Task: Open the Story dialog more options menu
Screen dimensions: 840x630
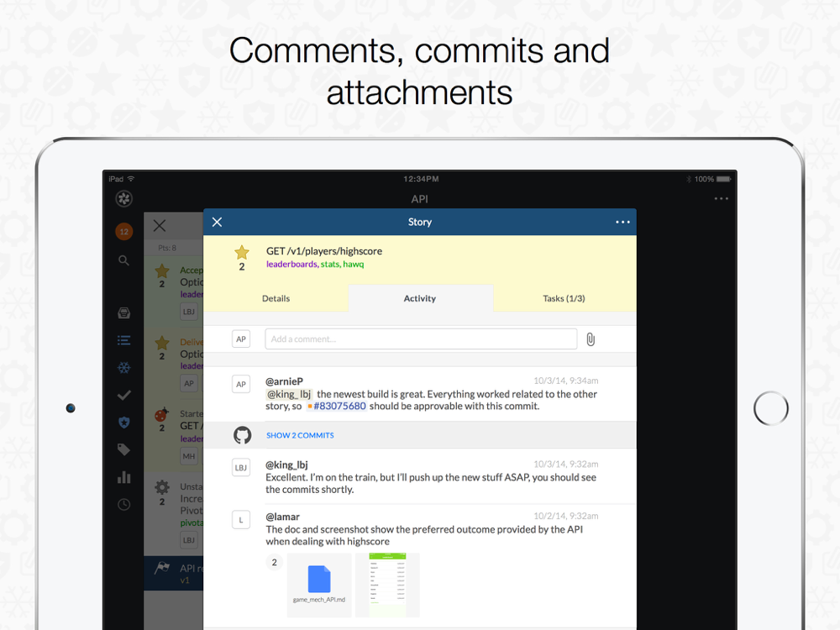Action: coord(622,222)
